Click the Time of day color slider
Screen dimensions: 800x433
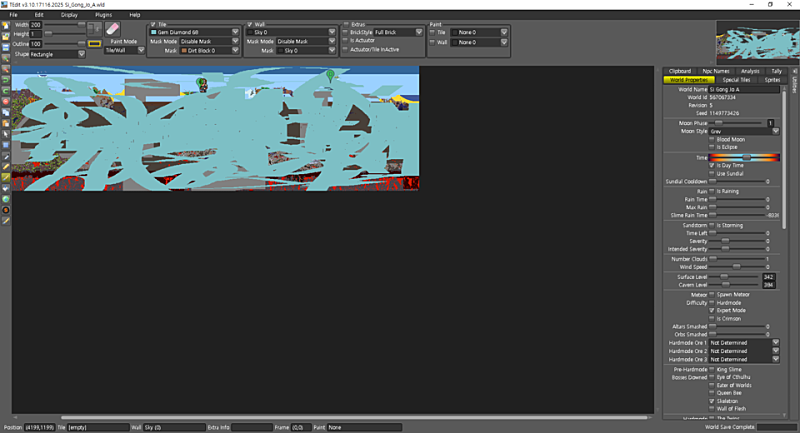pos(744,158)
